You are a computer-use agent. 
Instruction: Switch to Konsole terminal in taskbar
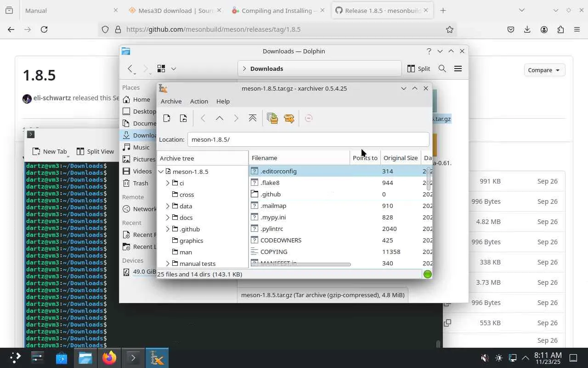click(x=133, y=358)
